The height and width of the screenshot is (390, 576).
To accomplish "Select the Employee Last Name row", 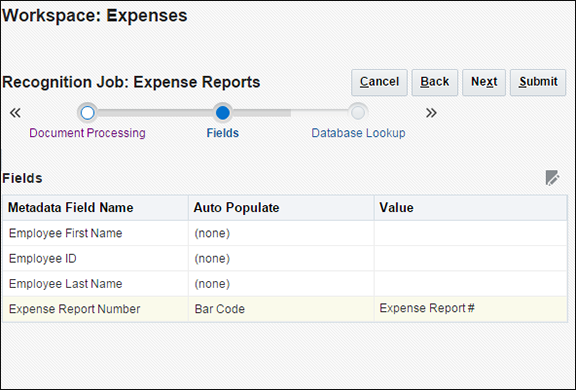I will (x=285, y=284).
